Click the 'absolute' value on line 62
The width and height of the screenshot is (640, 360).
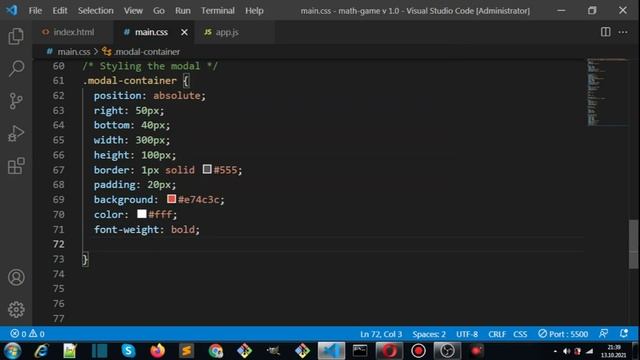[x=177, y=96]
